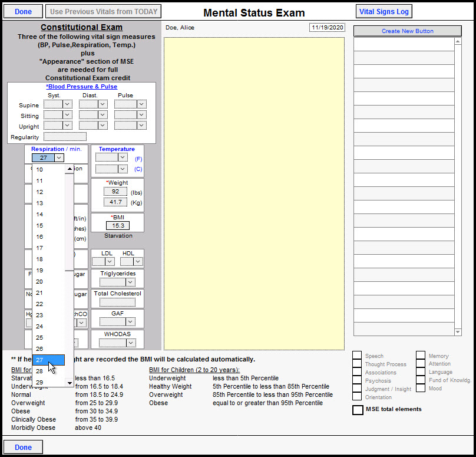Open the Blood Pressure & Pulse link

81,87
